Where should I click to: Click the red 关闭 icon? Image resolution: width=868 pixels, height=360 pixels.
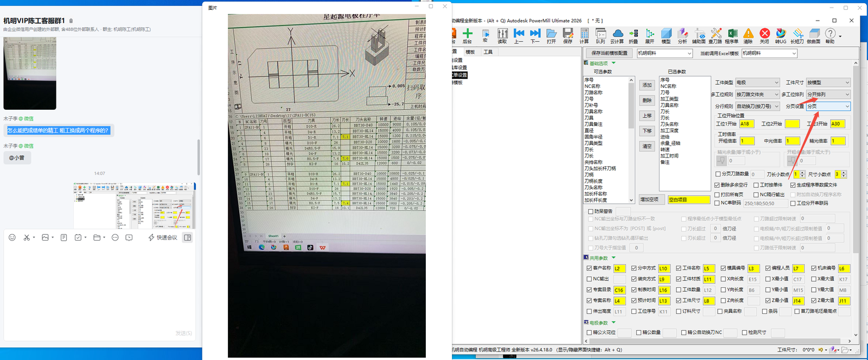click(x=764, y=36)
